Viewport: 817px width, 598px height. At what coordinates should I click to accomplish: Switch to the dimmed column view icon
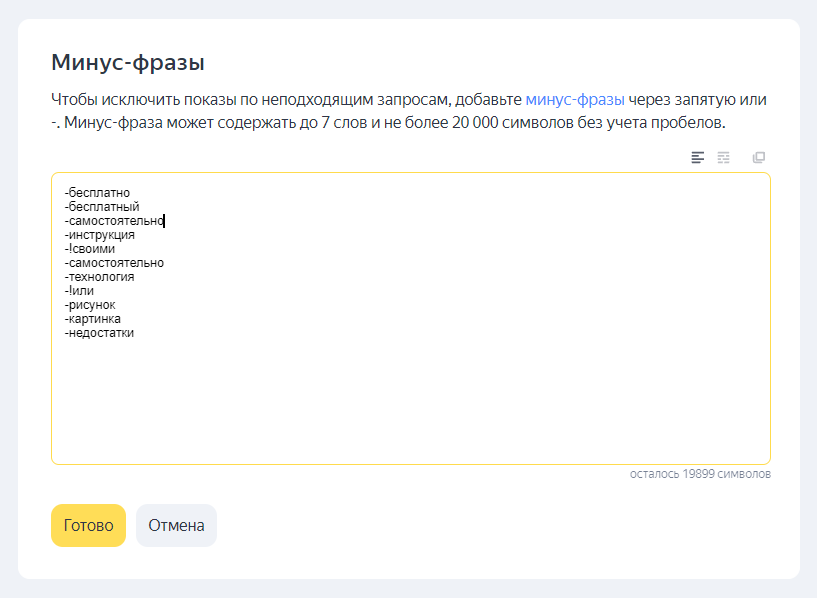[x=724, y=158]
